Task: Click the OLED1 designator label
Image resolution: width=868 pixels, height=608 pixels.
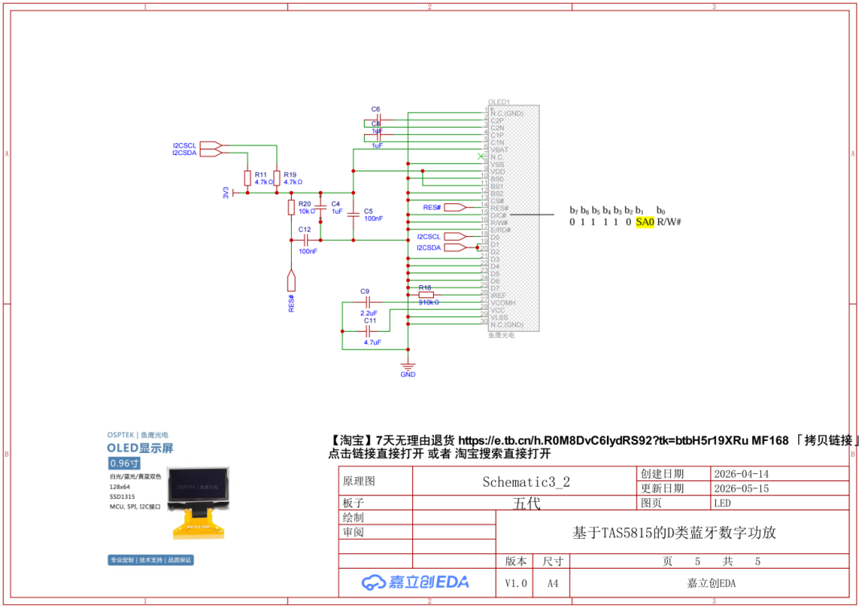Action: tap(499, 102)
